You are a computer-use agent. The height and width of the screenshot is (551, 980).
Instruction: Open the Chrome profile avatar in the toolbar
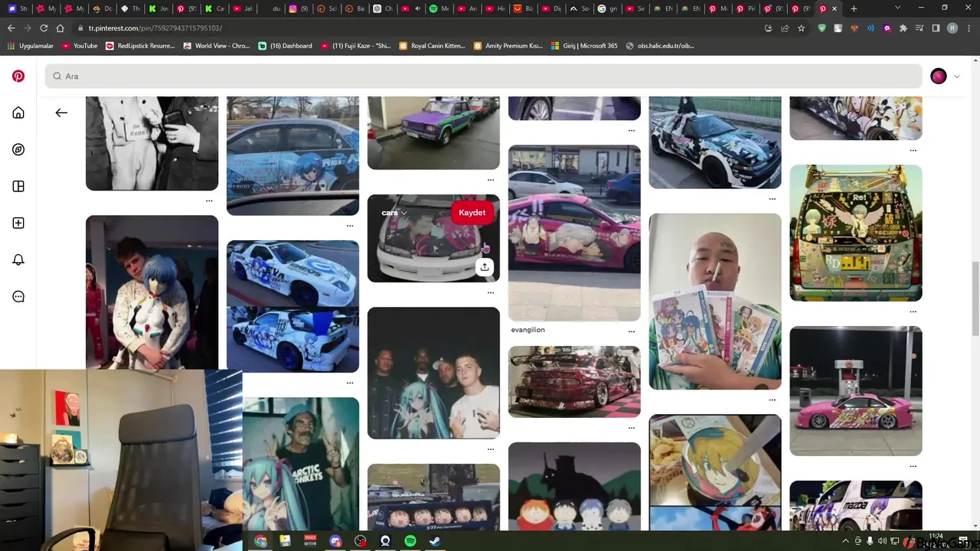tap(952, 28)
